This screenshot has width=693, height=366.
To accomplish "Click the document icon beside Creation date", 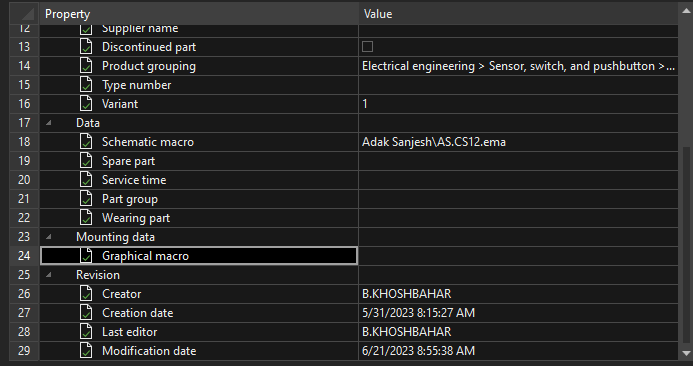I will click(86, 313).
